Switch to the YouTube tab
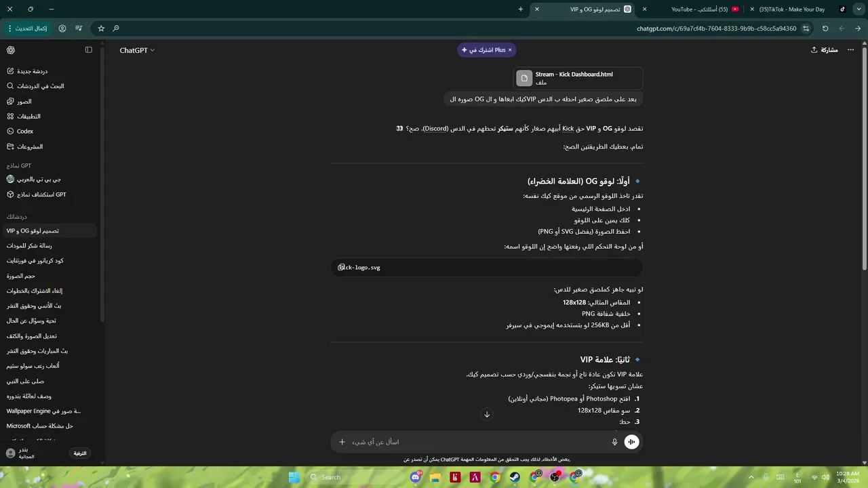868x488 pixels. 692,9
